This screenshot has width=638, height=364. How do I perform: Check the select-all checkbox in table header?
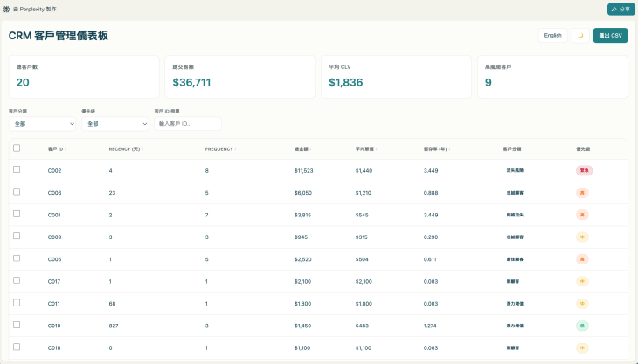click(x=17, y=148)
